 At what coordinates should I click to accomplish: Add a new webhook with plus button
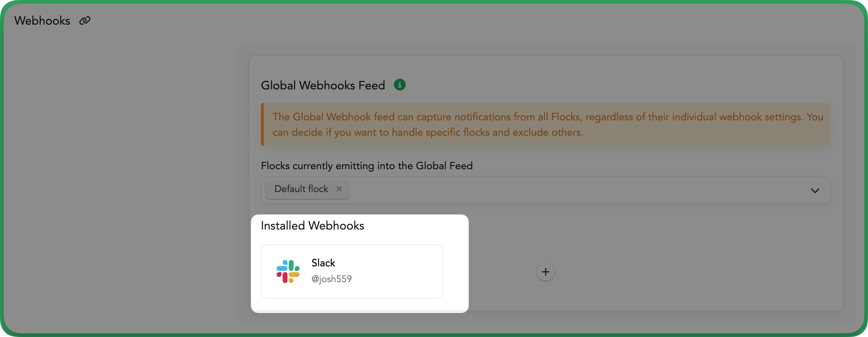click(x=546, y=272)
